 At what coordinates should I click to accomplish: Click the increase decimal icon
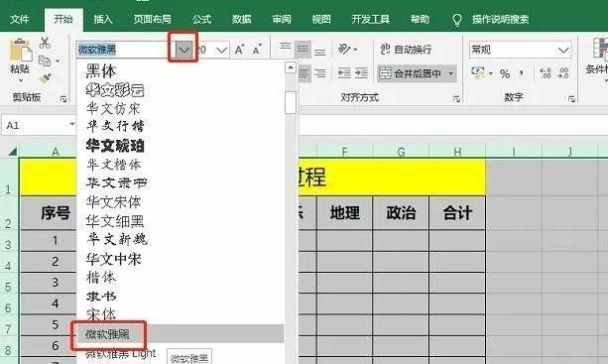(546, 72)
